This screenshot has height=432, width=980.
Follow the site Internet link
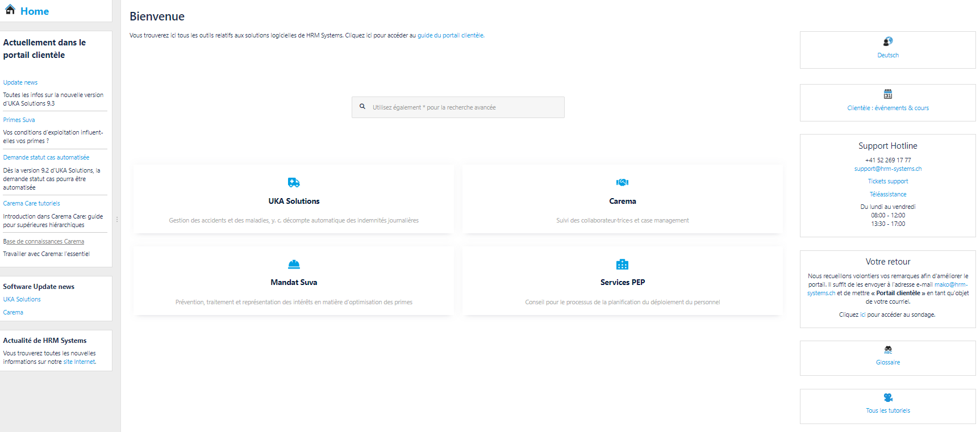[x=80, y=362]
